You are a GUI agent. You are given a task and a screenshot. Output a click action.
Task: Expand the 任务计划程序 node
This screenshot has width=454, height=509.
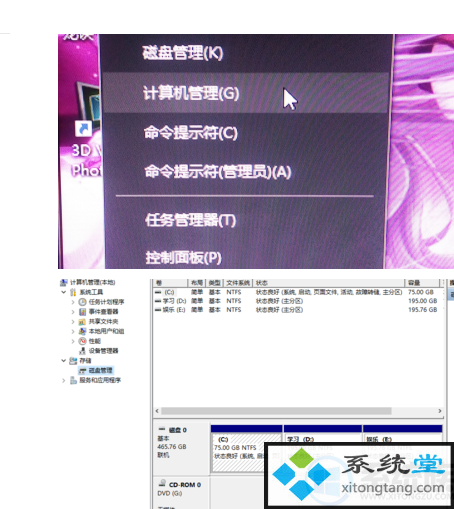[73, 302]
